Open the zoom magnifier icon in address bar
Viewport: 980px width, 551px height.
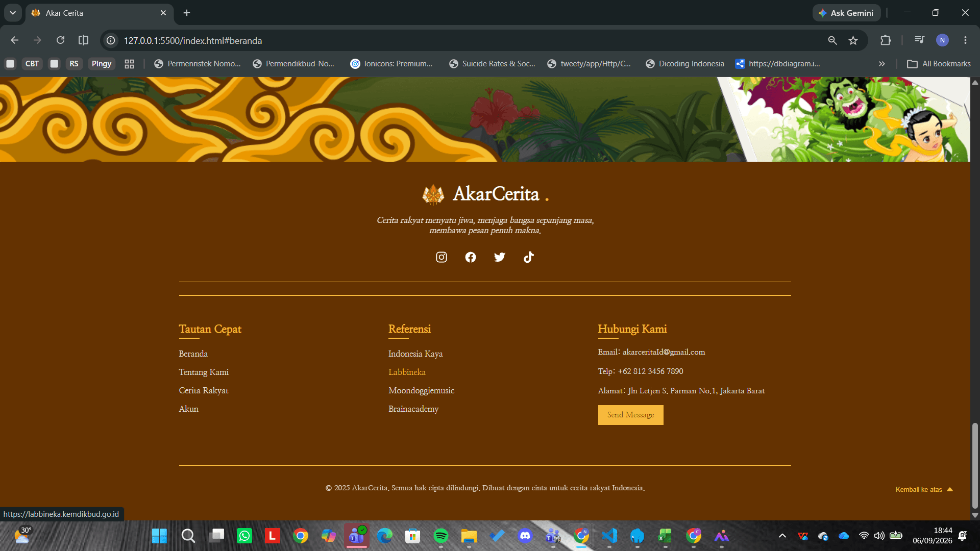coord(832,40)
